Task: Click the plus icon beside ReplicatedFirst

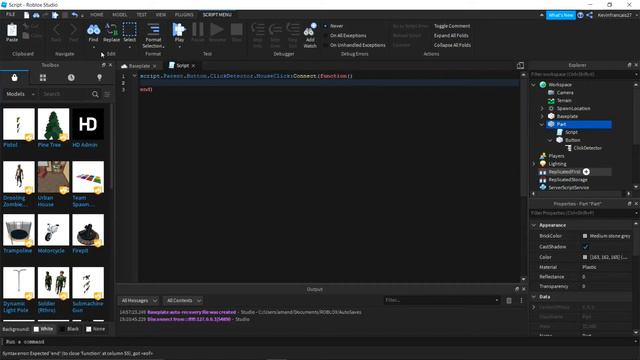Action: click(586, 172)
